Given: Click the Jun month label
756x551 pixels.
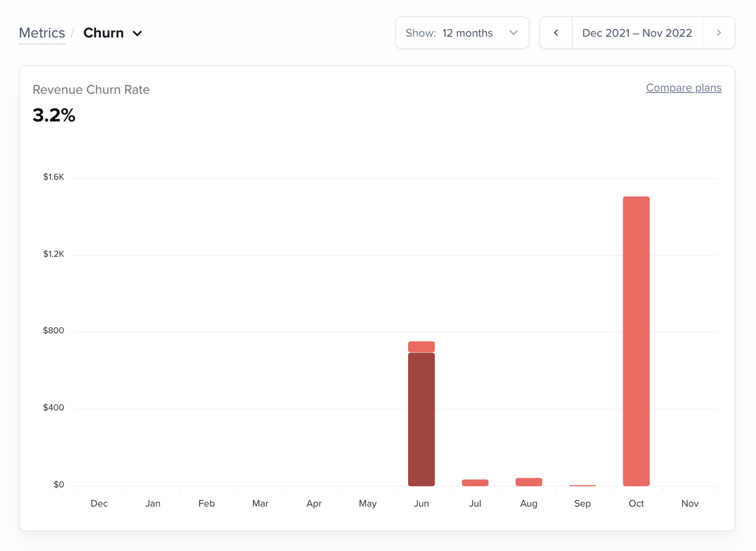Looking at the screenshot, I should tap(422, 504).
